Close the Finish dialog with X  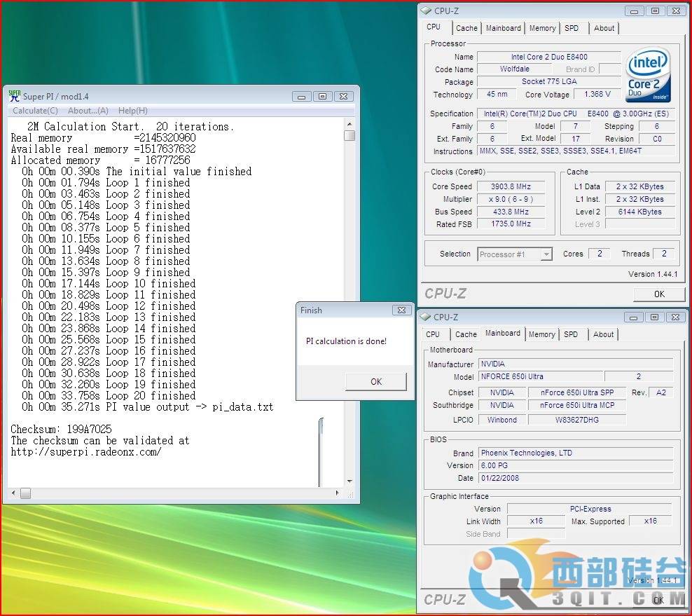(401, 310)
